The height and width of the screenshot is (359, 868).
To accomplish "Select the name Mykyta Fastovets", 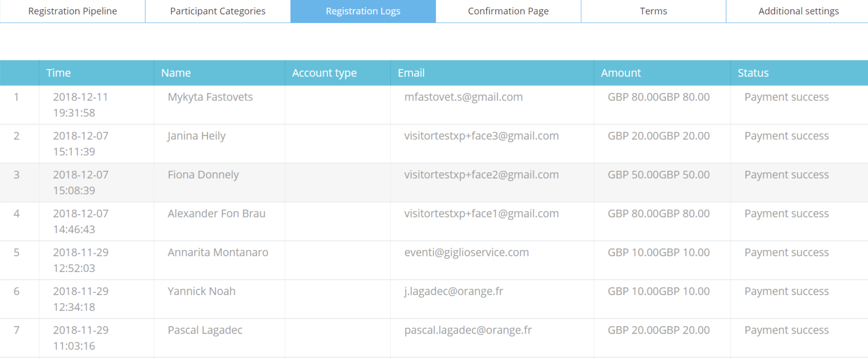I will 210,97.
